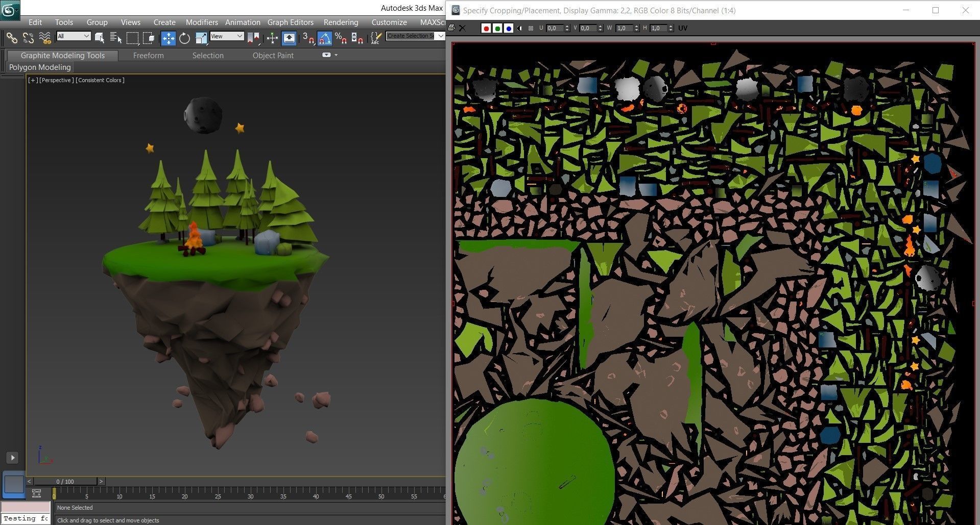980x525 pixels.
Task: Toggle the alpha channel display icon
Action: [520, 28]
